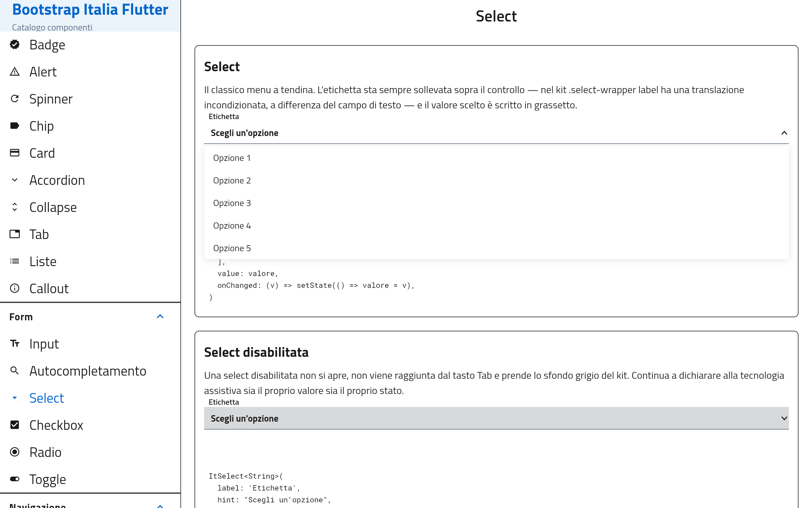Collapse the Form section chevron
The image size is (812, 508).
[160, 316]
